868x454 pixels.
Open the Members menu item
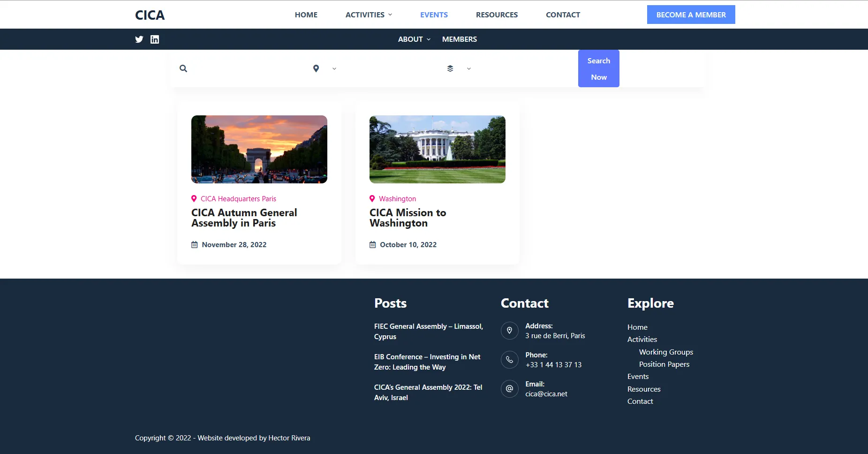pyautogui.click(x=459, y=39)
